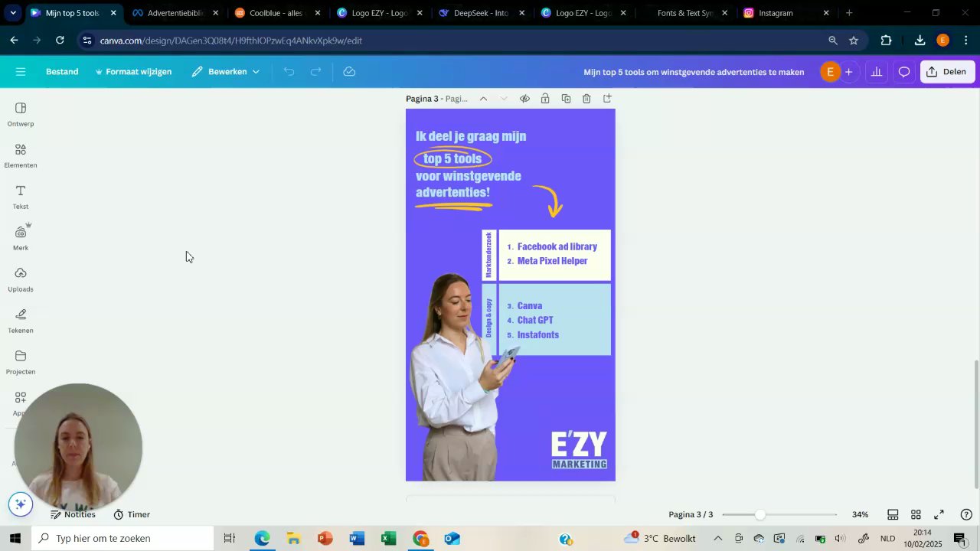980x551 pixels.
Task: Select the 'top 5 tools' text on canvas
Action: (x=452, y=158)
